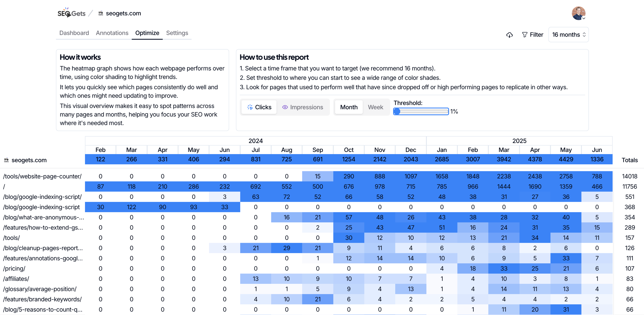Click the seogets.com breadcrumb link

click(123, 13)
